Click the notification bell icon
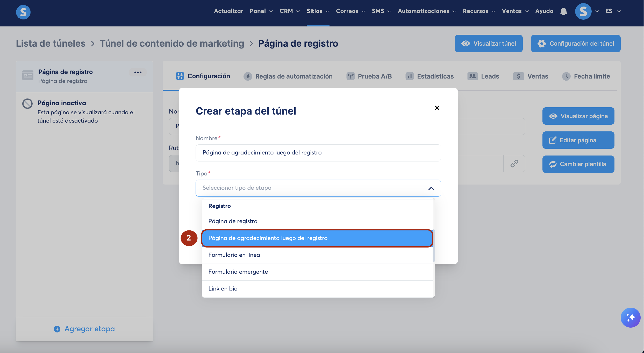This screenshot has width=644, height=353. tap(563, 11)
